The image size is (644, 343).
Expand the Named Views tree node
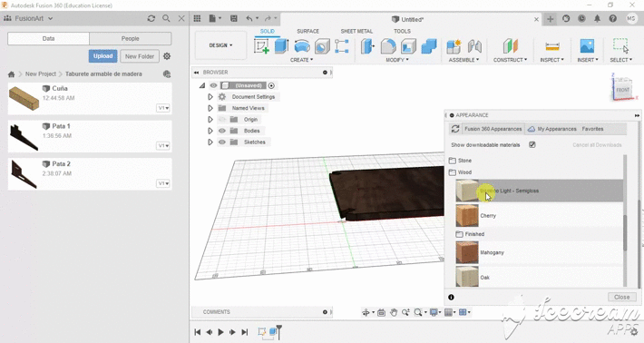(x=210, y=108)
